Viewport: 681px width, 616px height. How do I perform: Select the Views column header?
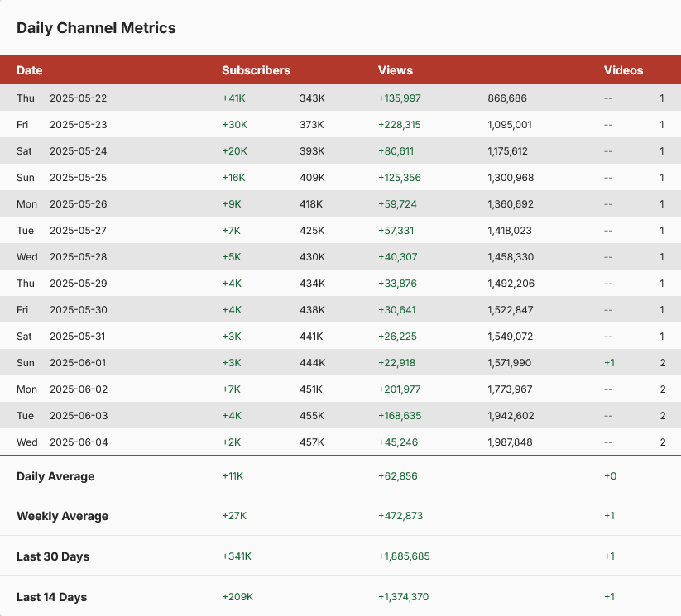tap(395, 70)
